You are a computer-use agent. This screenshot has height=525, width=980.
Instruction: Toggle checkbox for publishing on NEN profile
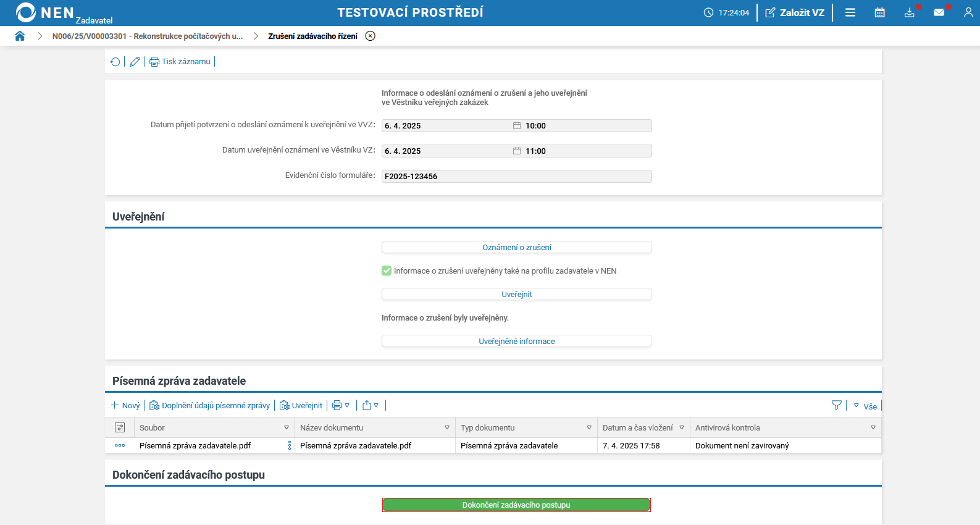click(x=387, y=271)
